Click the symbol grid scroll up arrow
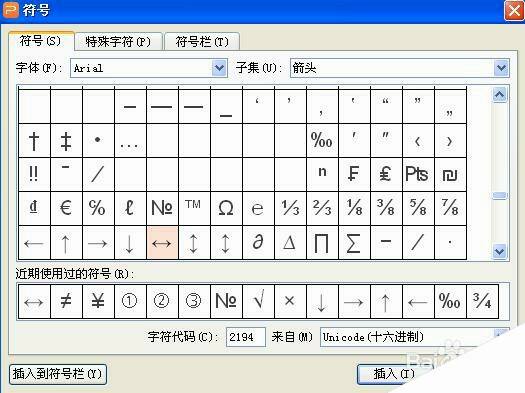Viewport: 525px width, 393px height. [x=500, y=95]
